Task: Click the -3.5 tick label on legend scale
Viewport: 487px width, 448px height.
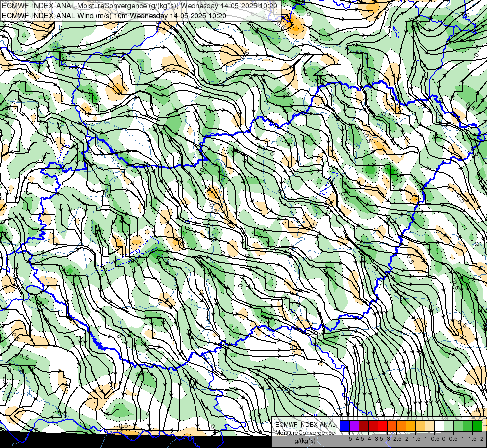Action: click(x=378, y=439)
